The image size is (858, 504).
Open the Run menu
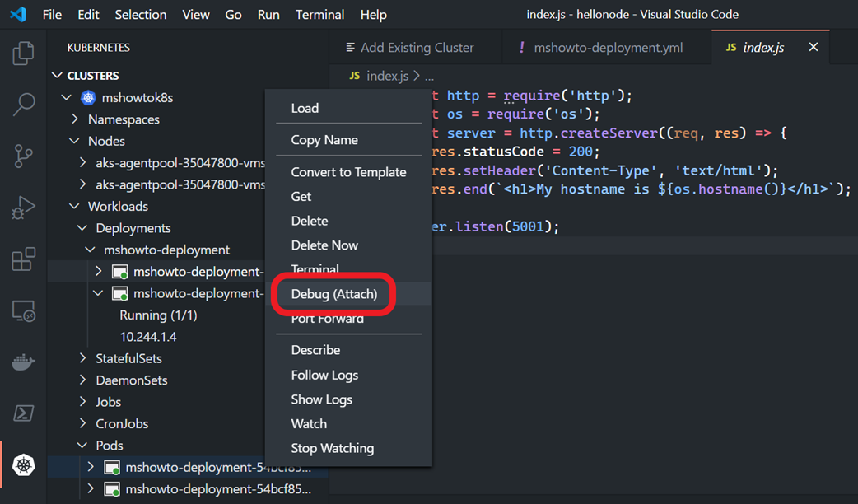tap(268, 14)
